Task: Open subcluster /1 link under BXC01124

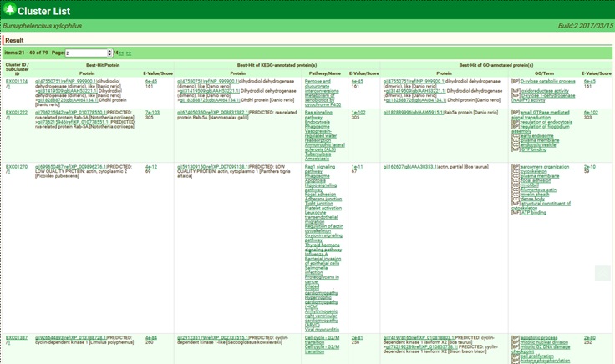Action: pos(8,87)
